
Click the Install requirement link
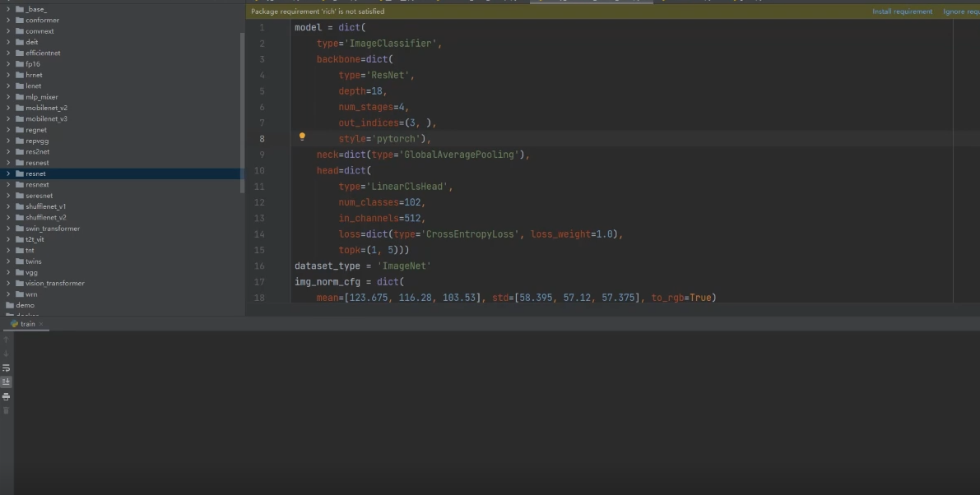(902, 12)
